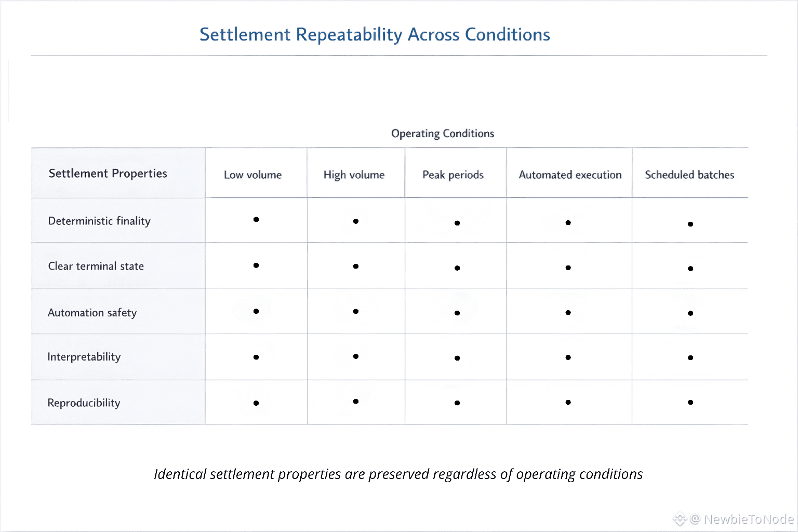
Task: Click the Binance logo icon in watermark
Action: point(680,519)
